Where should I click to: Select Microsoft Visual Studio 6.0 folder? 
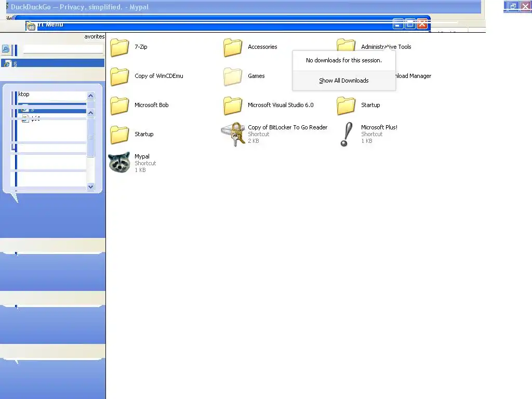tap(269, 105)
